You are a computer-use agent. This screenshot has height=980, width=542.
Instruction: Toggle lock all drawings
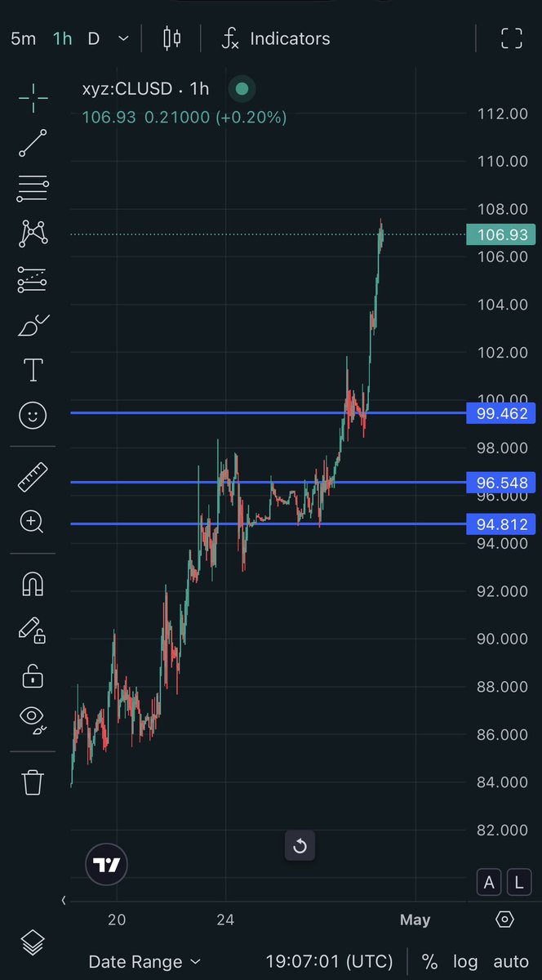pyautogui.click(x=33, y=675)
